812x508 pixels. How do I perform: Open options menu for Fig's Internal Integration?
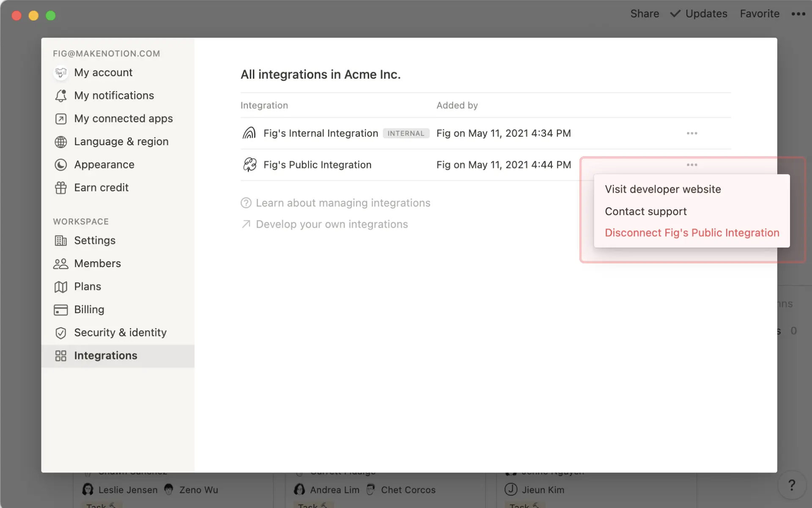pyautogui.click(x=691, y=133)
